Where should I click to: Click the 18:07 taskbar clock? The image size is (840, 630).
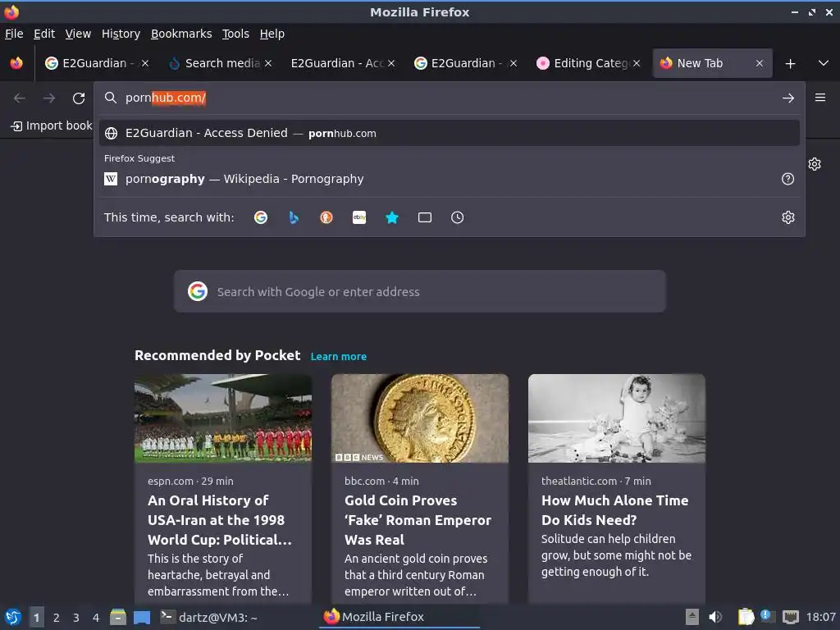point(821,617)
